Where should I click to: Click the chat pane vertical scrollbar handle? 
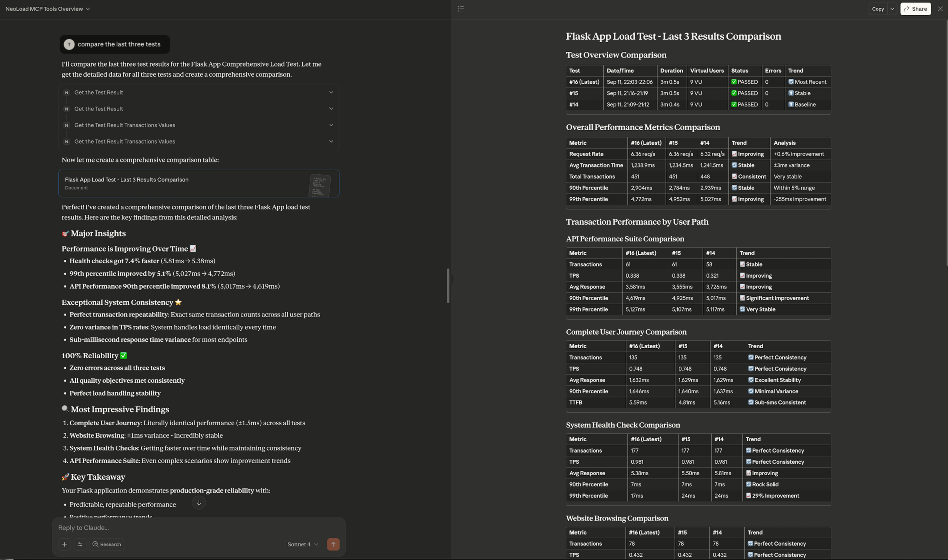click(448, 286)
